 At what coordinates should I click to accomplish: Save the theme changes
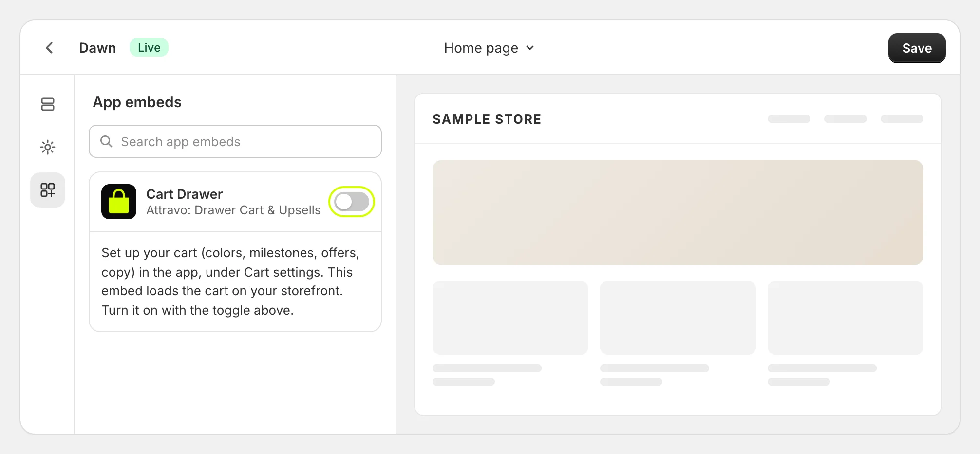[917, 48]
